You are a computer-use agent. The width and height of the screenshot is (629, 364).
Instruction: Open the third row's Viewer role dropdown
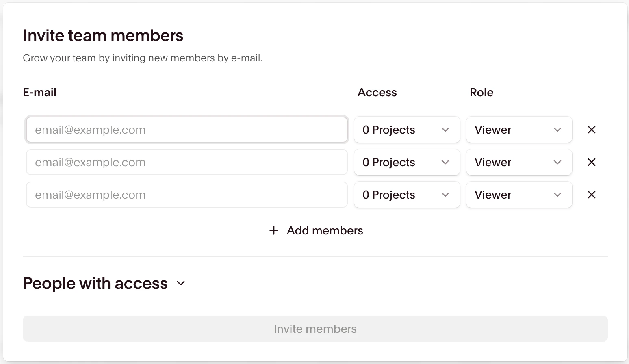coord(518,195)
